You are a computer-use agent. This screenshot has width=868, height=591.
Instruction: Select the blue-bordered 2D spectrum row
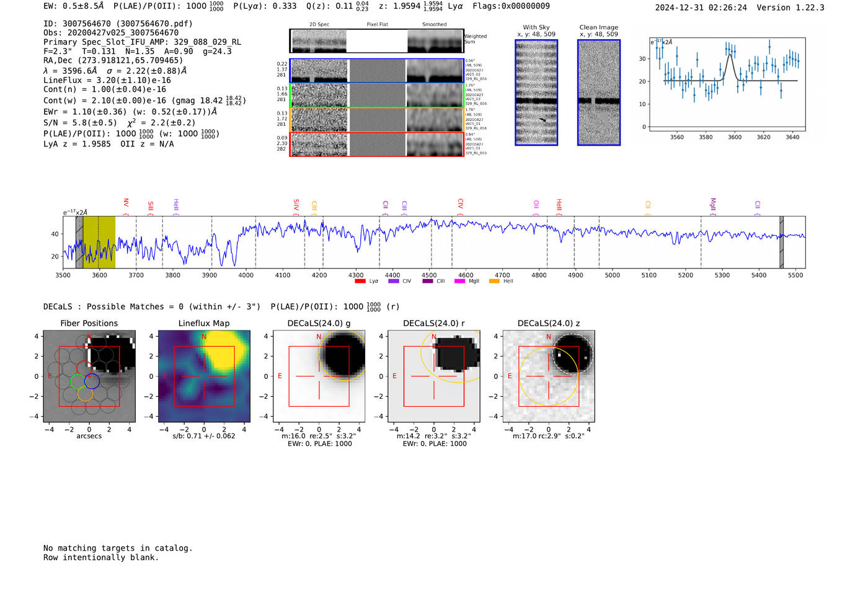coord(376,71)
